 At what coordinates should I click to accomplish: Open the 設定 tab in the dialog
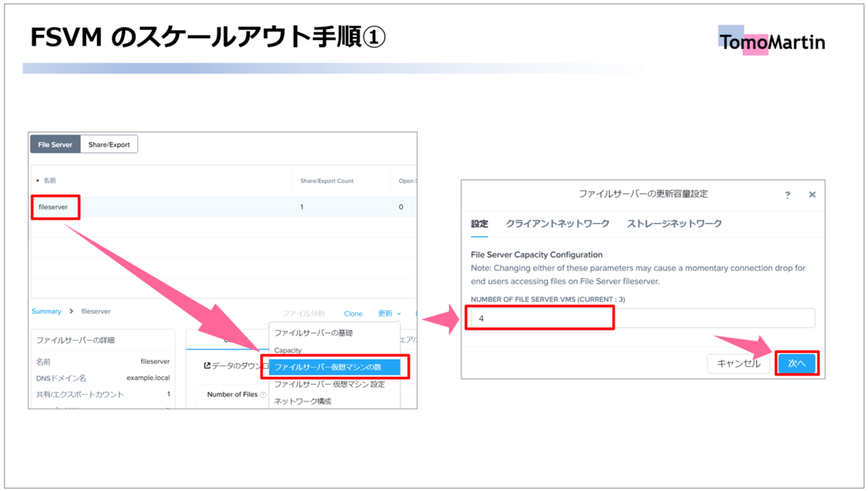480,224
